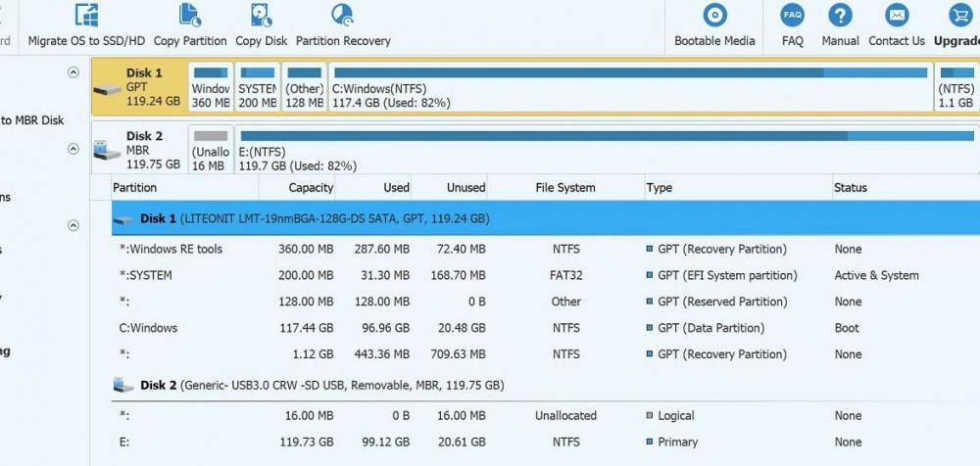Open the FAQ page
The height and width of the screenshot is (466, 980).
pos(792,16)
